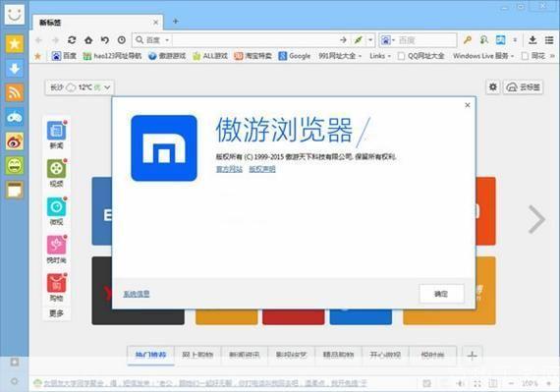560x392 pixels.
Task: Expand the address bar search engine dropdown
Action: point(167,40)
